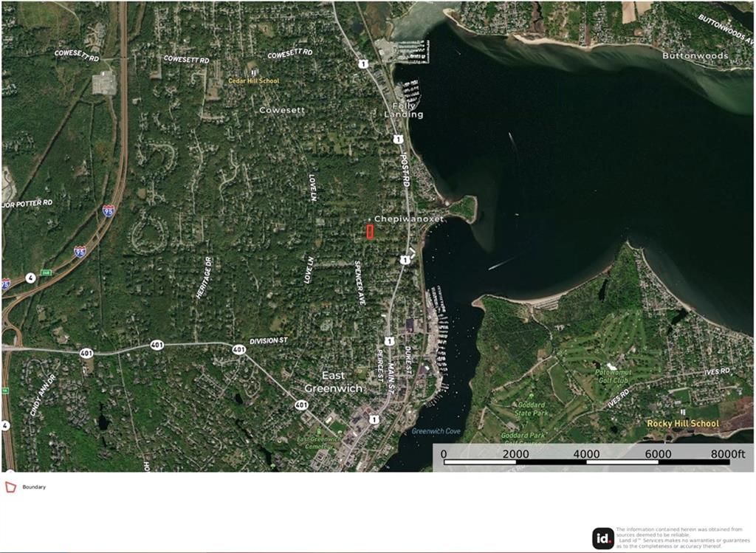Click the Route 1 shield near Folly Landing
756x553 pixels.
point(397,140)
